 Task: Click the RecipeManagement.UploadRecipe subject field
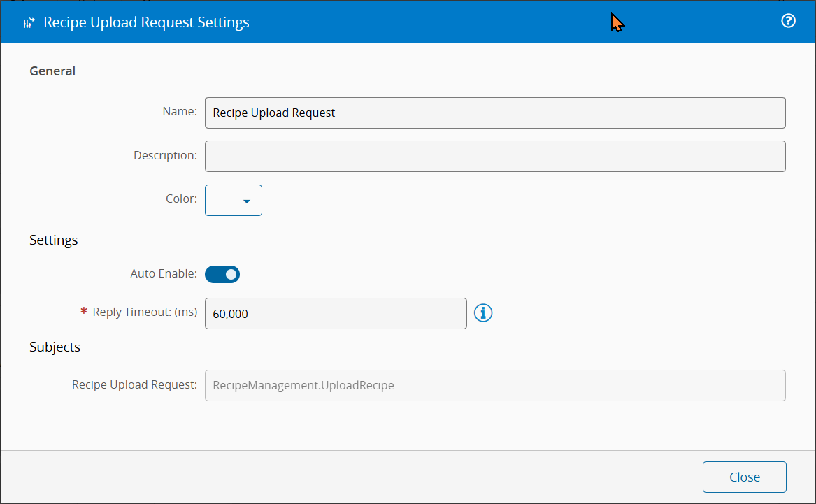point(495,385)
